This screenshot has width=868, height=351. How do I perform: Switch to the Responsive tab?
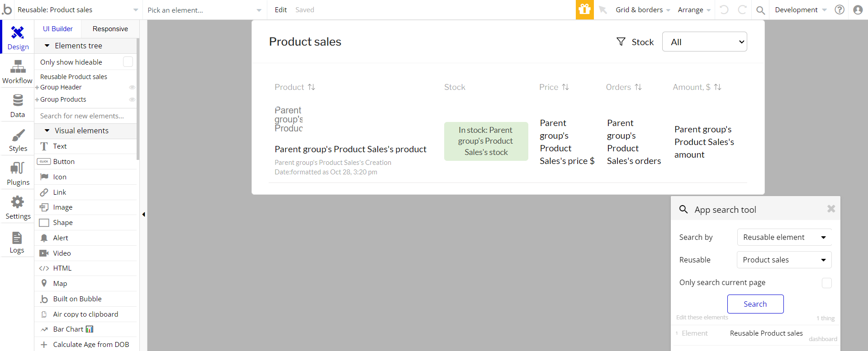[110, 29]
